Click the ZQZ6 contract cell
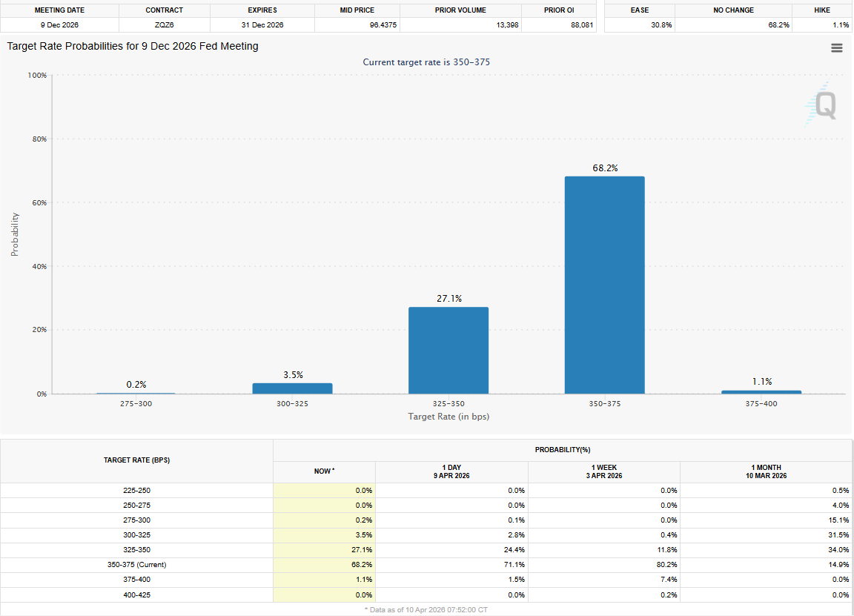 (164, 25)
